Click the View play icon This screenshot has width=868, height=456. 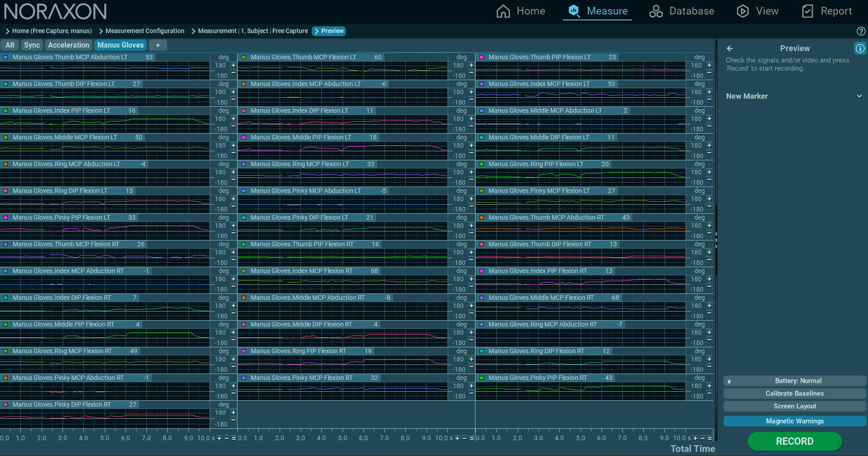(x=742, y=11)
